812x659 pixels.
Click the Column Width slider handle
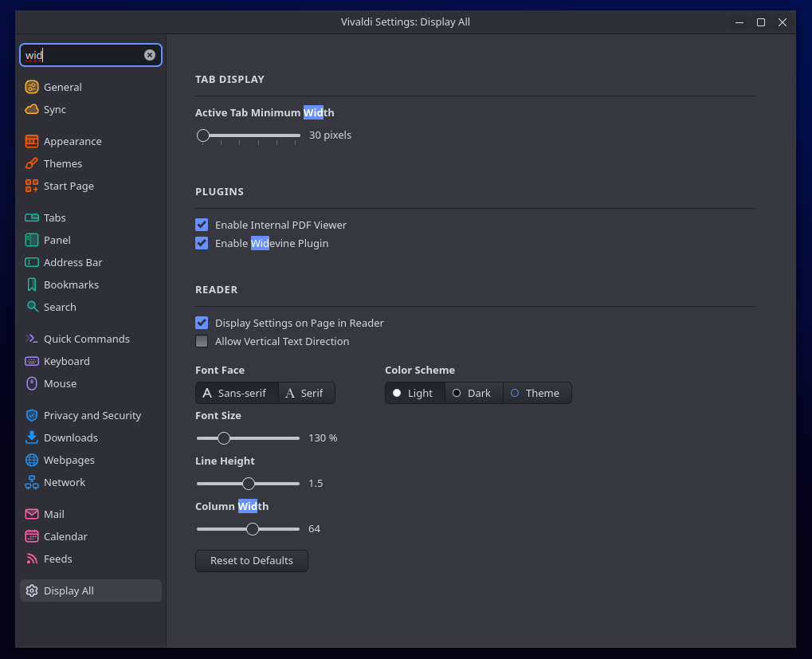pyautogui.click(x=252, y=530)
